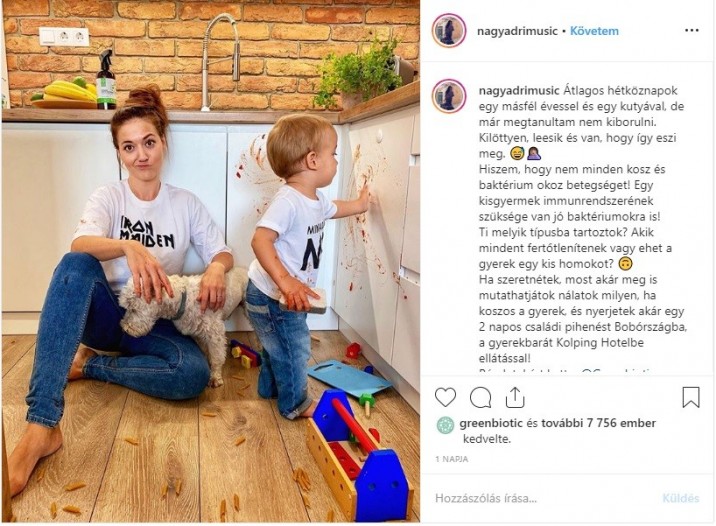Click nagyadrimusic username in the caption
Screen dimensions: 716x526
pos(519,90)
